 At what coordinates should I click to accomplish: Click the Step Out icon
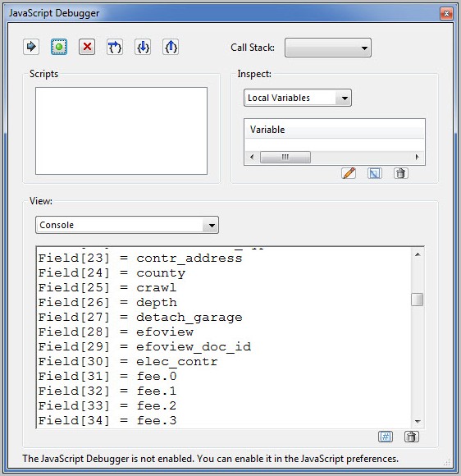171,47
